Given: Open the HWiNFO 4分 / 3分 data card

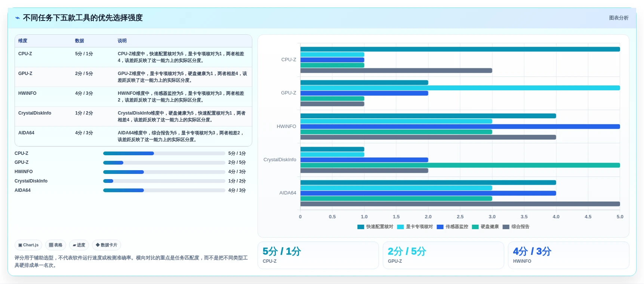Looking at the screenshot, I should point(568,255).
